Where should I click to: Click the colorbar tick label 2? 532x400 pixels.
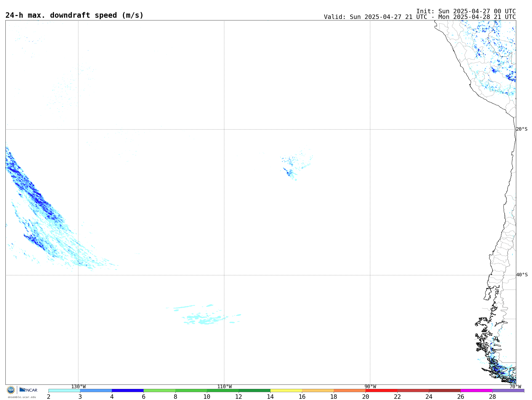pyautogui.click(x=49, y=397)
